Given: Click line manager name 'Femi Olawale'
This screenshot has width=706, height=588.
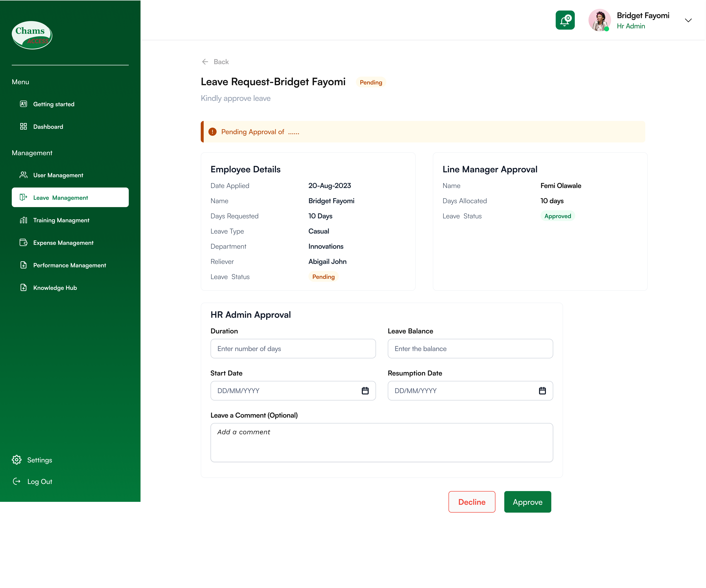Looking at the screenshot, I should (561, 186).
